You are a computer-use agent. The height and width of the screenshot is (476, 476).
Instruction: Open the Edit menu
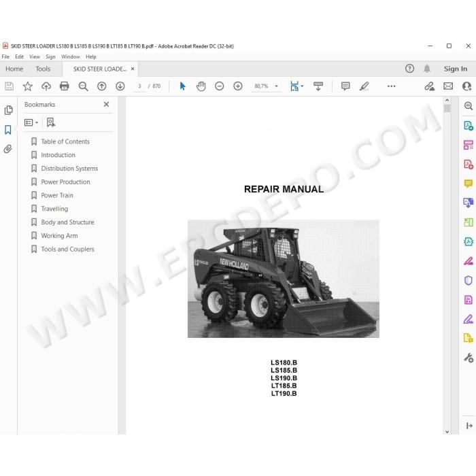(x=19, y=56)
